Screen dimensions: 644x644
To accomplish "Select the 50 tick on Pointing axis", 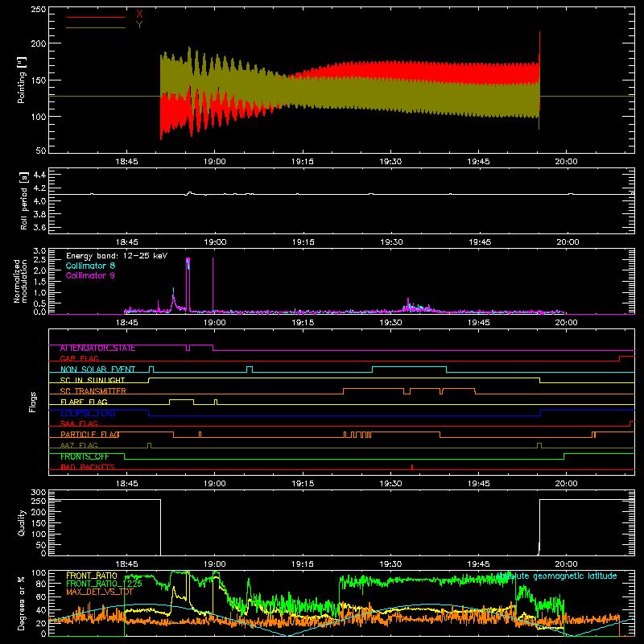I will pyautogui.click(x=41, y=151).
